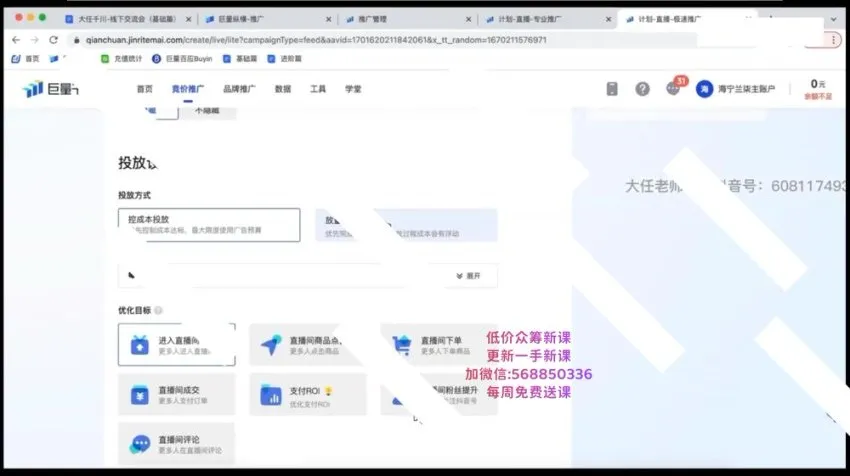Click the 海宁兰柒主账户 account avatar
The image size is (850, 476).
(704, 89)
